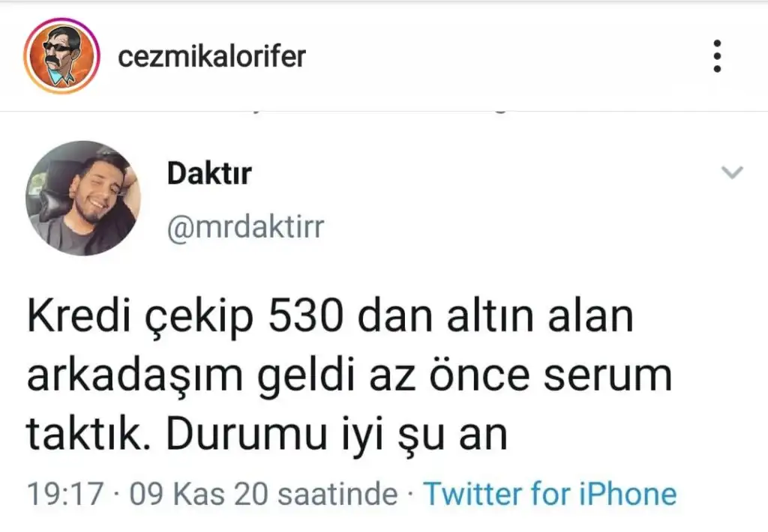768x532 pixels.
Task: Tap the tweet line starting with Kredi çekip
Action: click(331, 317)
